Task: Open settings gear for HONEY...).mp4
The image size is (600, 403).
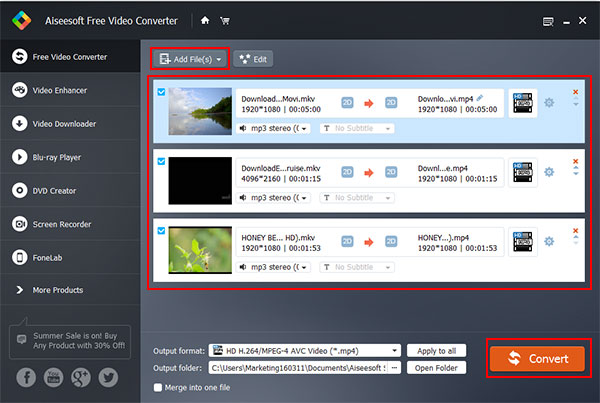Action: pyautogui.click(x=549, y=241)
